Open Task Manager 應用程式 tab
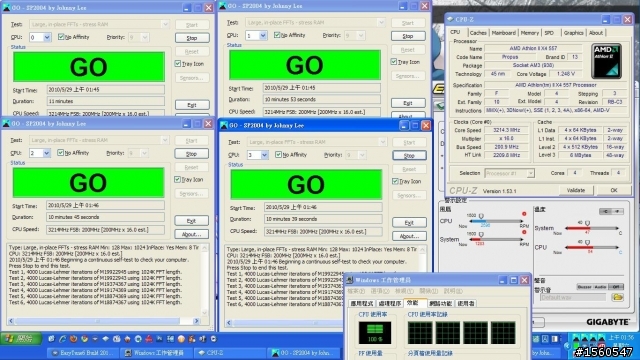Viewport: 640px width, 360px height. [x=362, y=304]
